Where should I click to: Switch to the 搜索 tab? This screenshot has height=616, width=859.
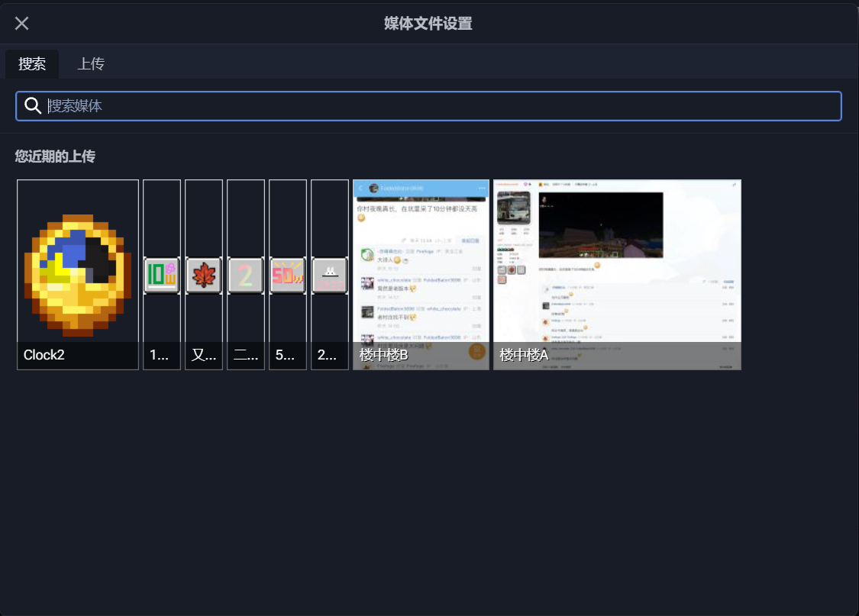click(32, 63)
